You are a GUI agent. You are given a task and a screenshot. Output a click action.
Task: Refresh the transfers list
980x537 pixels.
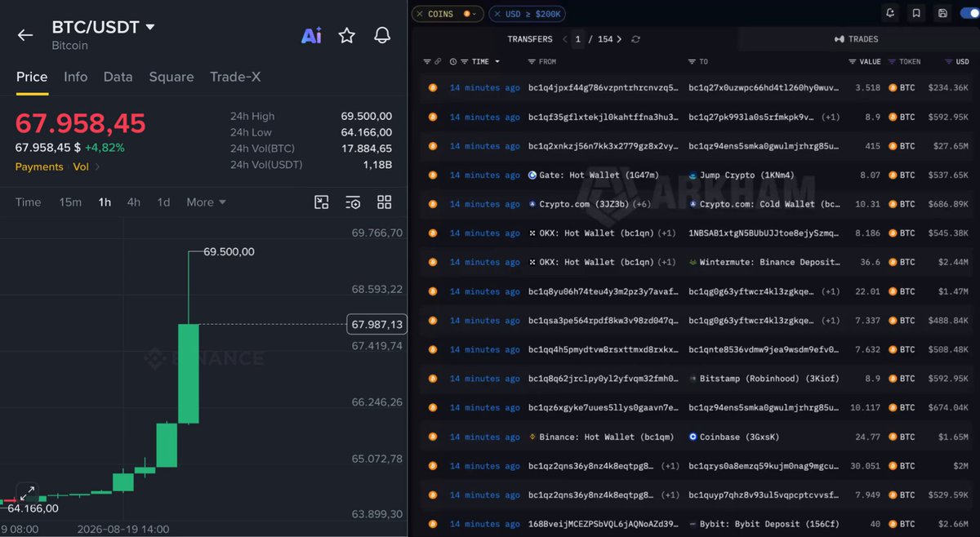[x=635, y=39]
